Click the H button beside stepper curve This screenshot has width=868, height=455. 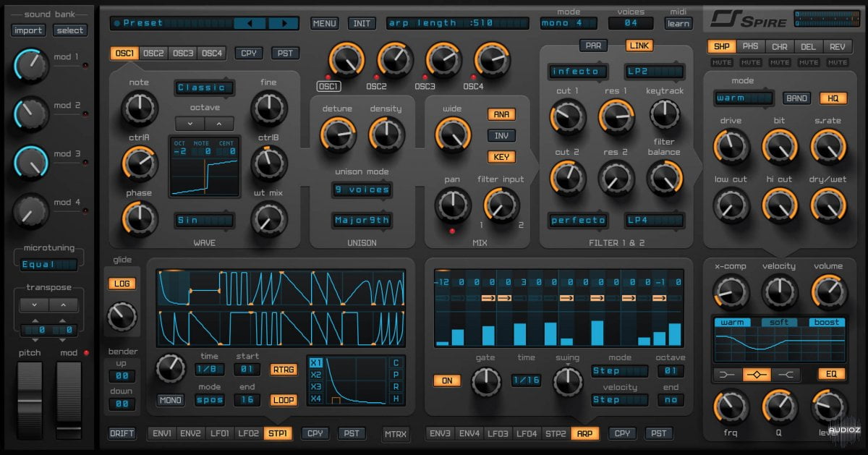tap(396, 399)
